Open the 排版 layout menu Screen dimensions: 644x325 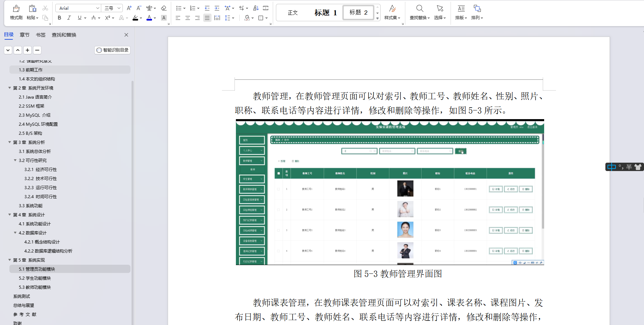[x=461, y=13]
